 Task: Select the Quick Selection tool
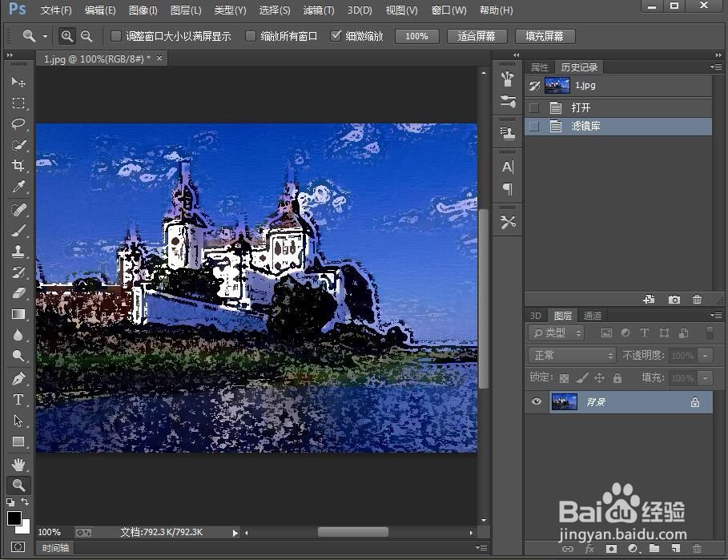(x=18, y=144)
